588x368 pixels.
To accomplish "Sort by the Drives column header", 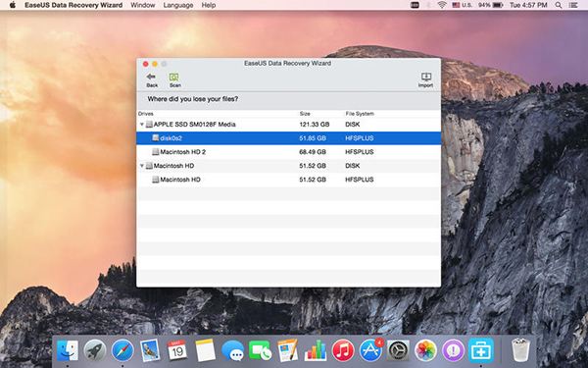I will (x=145, y=114).
